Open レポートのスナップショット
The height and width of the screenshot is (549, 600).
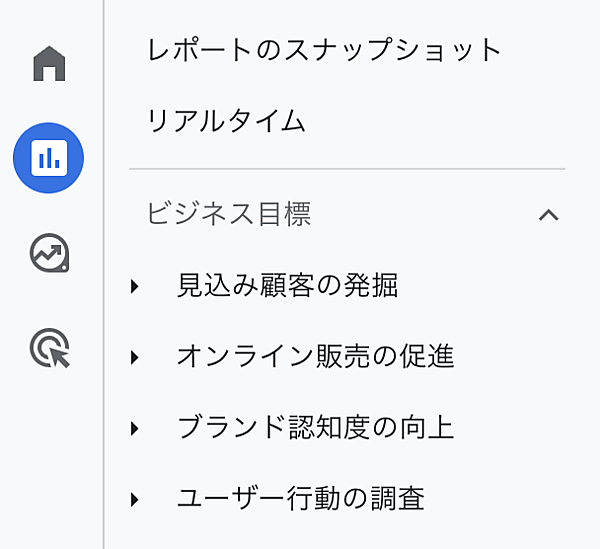tap(323, 50)
